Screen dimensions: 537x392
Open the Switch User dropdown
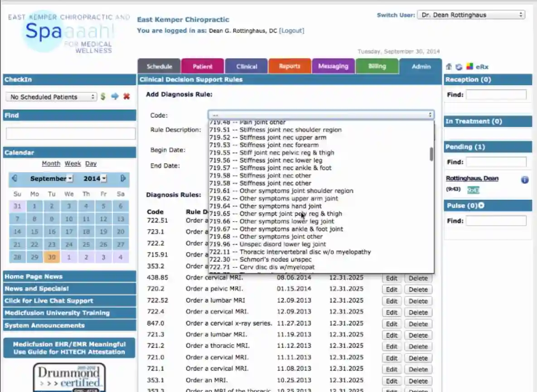click(x=471, y=15)
